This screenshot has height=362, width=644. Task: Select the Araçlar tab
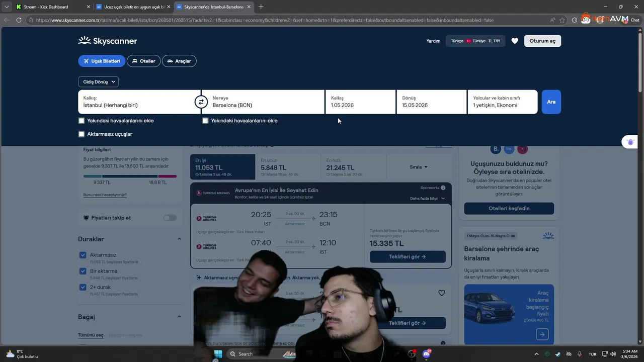coord(179,61)
